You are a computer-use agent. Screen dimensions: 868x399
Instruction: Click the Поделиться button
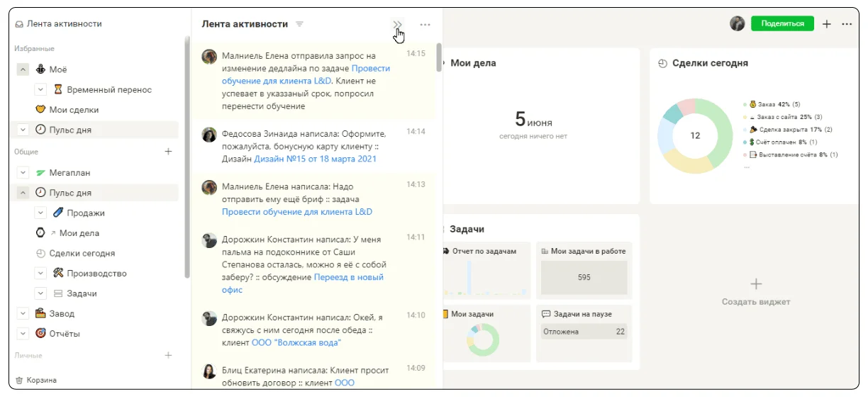[782, 23]
